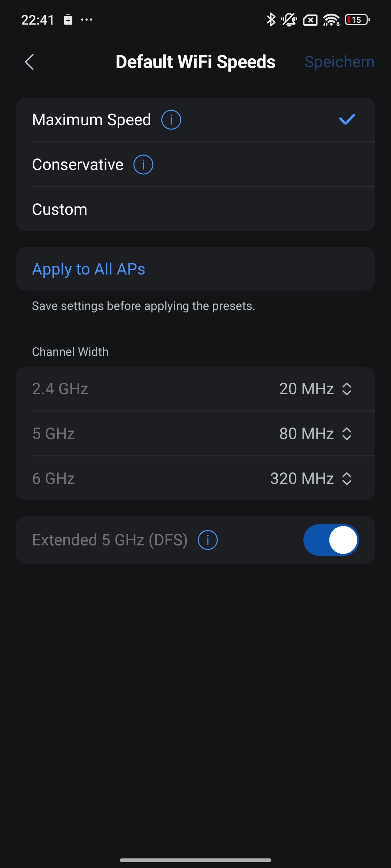Disable Extended 5 GHz (DFS) toggle
Image resolution: width=391 pixels, height=868 pixels.
tap(331, 540)
